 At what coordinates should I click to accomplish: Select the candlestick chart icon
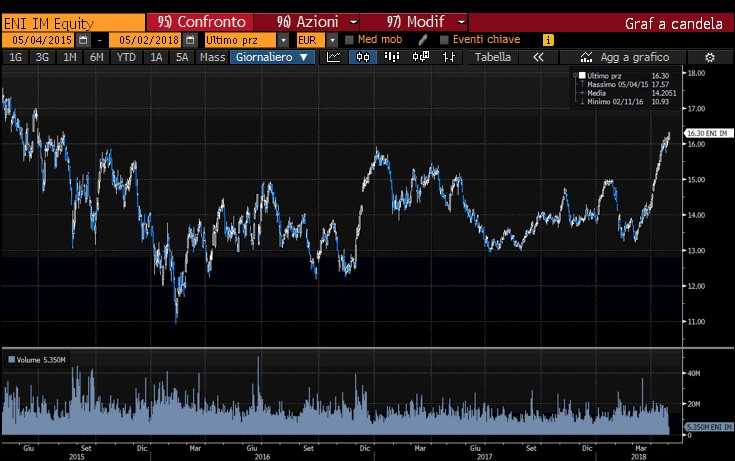tap(363, 57)
